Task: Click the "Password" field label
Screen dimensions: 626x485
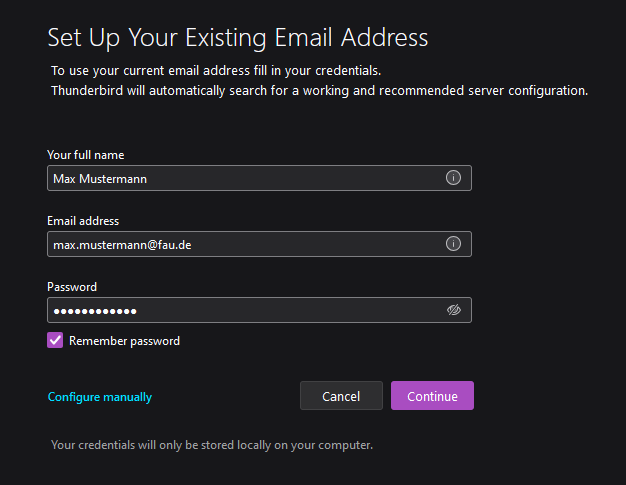Action: [72, 287]
